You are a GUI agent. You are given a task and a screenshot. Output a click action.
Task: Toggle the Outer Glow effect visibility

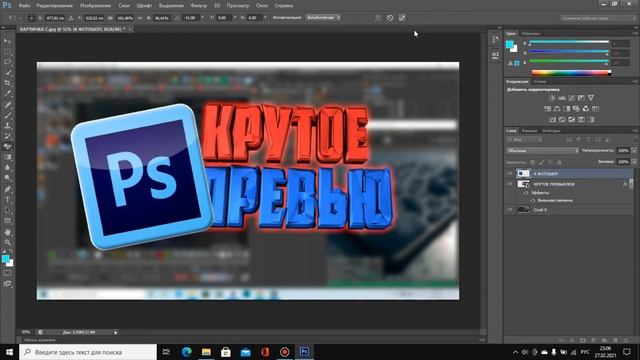pos(533,200)
